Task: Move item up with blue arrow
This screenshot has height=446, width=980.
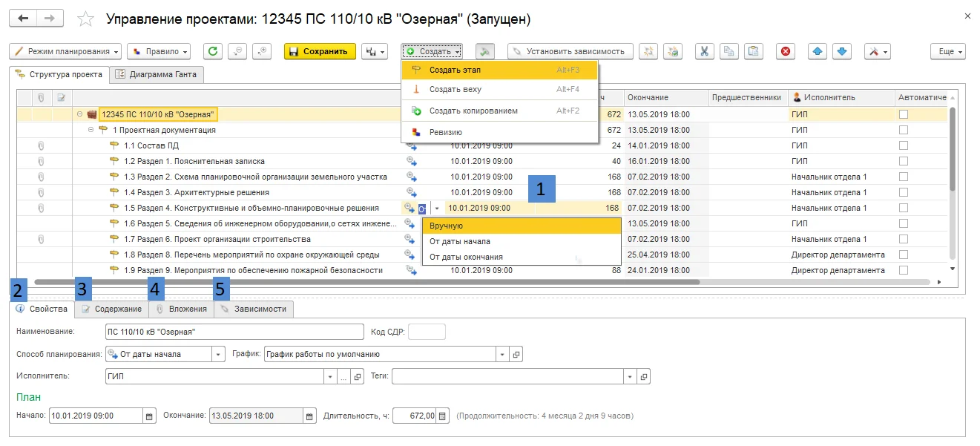Action: pos(818,51)
